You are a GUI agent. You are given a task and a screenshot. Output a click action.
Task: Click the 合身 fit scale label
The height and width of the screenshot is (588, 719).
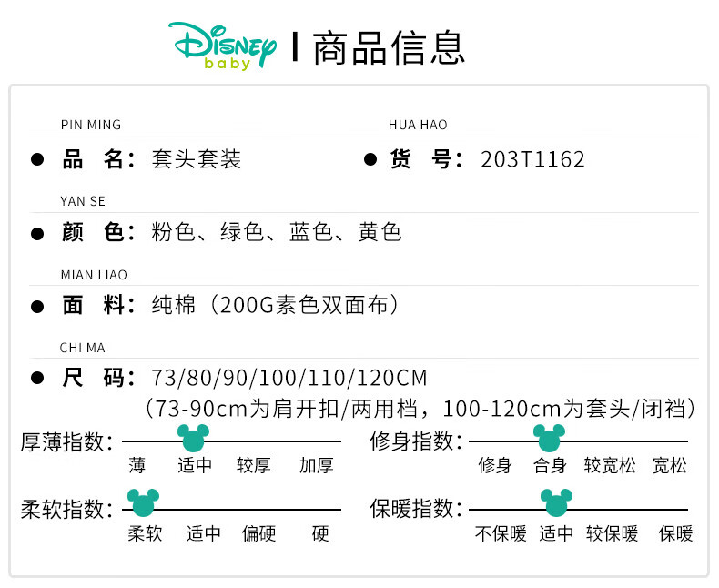[550, 465]
